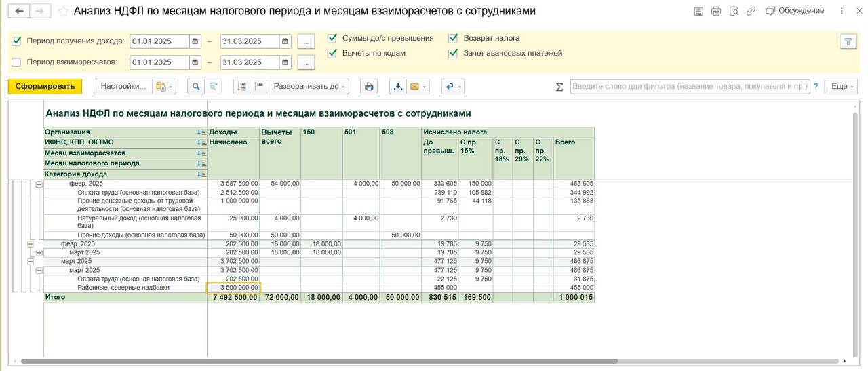Image resolution: width=868 pixels, height=371 pixels.
Task: Open the Разворачивать до dropdown
Action: point(309,86)
